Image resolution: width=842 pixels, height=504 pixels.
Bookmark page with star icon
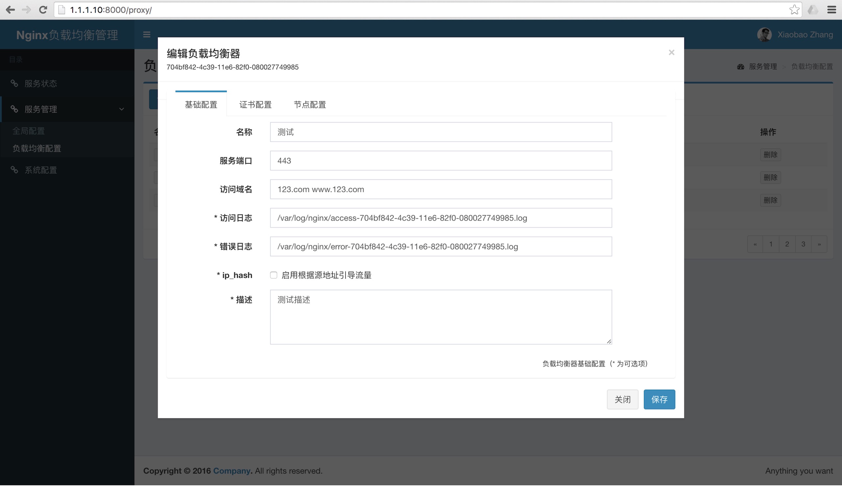pos(794,10)
